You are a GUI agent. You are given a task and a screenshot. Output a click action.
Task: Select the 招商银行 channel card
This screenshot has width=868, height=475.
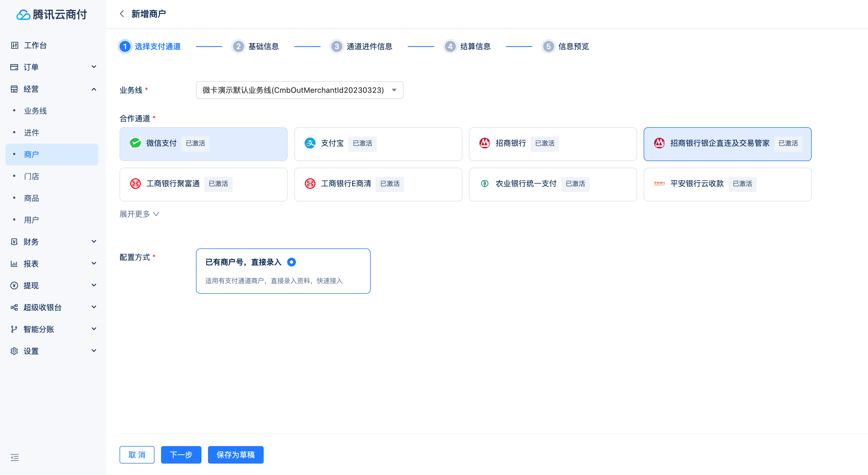553,144
